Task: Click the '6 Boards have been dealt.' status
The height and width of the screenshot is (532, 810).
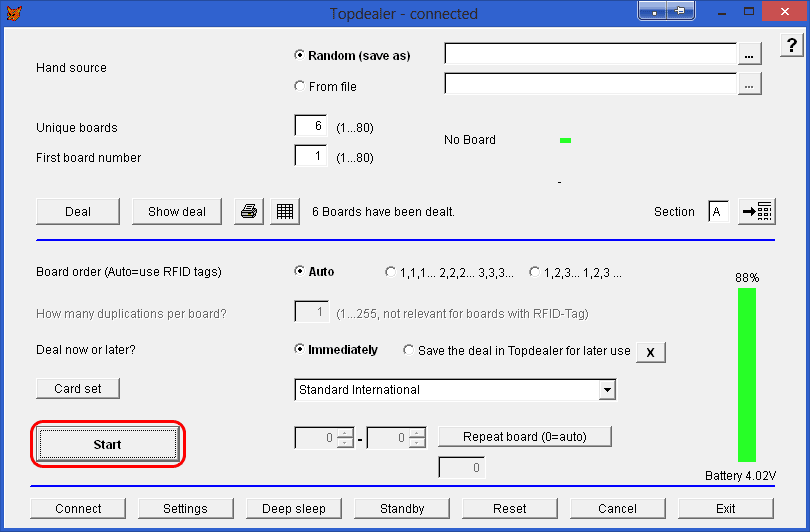Action: tap(383, 212)
